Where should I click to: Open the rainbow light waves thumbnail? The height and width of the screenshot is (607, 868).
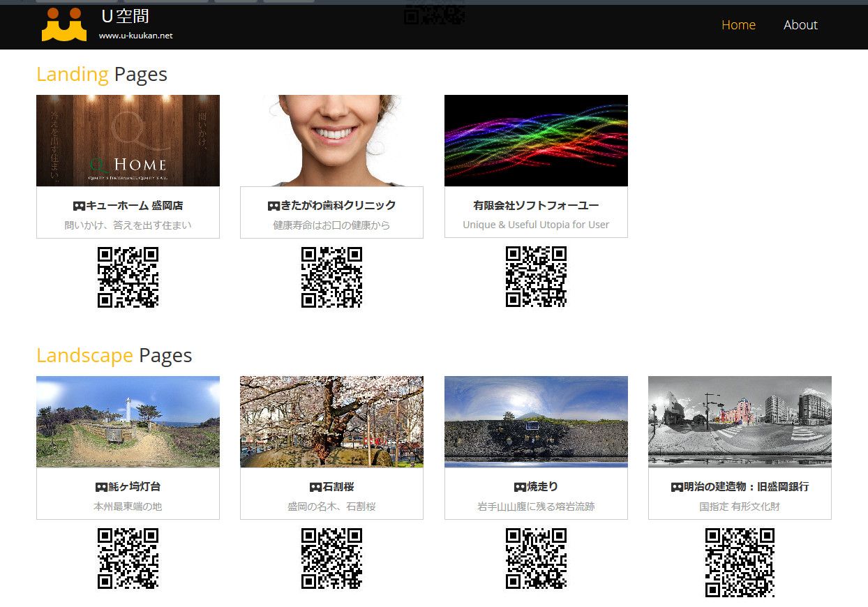[x=536, y=140]
